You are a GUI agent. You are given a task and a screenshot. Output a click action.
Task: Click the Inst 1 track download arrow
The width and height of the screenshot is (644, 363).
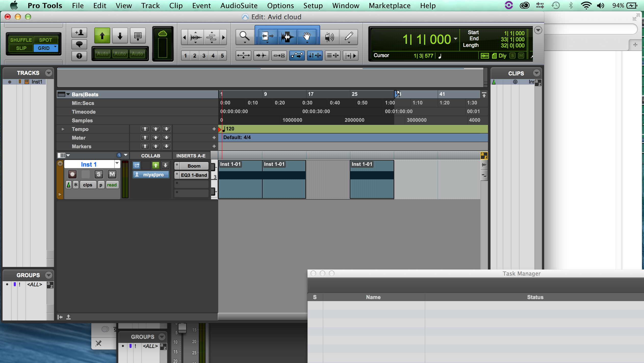(x=165, y=165)
